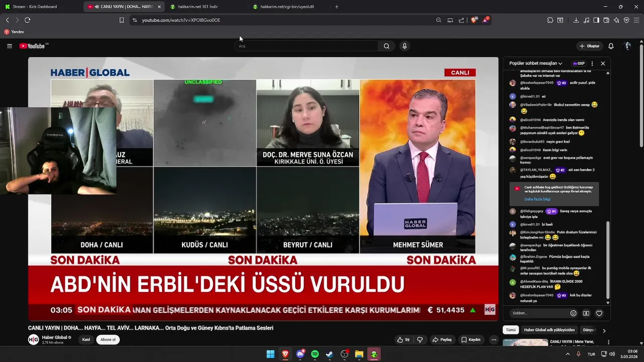Advance the filter chips with right chevron
Image resolution: width=644 pixels, height=362 pixels.
604,331
